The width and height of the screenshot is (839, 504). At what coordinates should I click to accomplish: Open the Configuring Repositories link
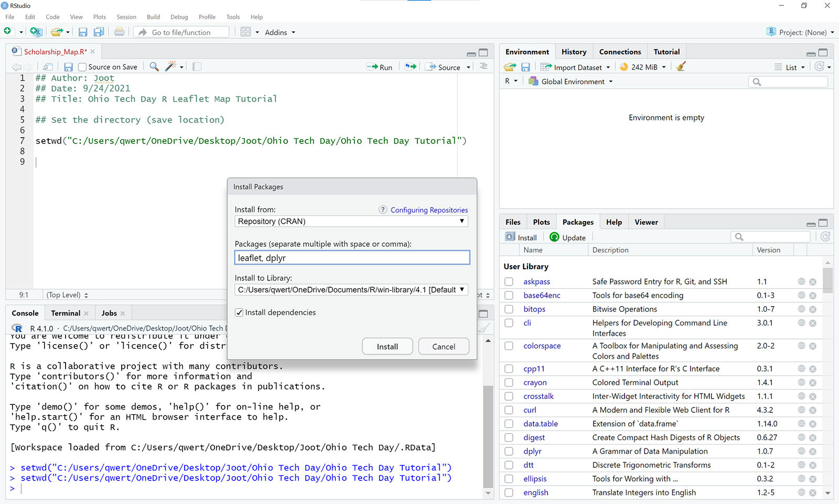[429, 210]
